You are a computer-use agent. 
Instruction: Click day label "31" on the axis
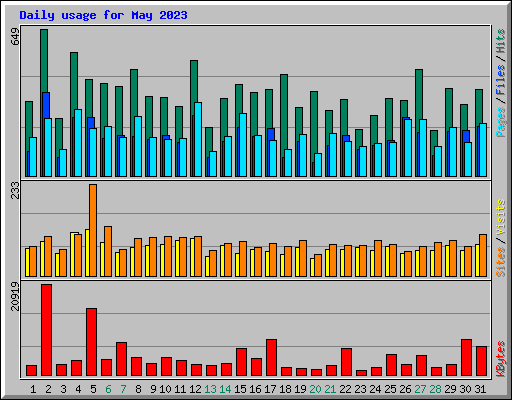click(480, 389)
